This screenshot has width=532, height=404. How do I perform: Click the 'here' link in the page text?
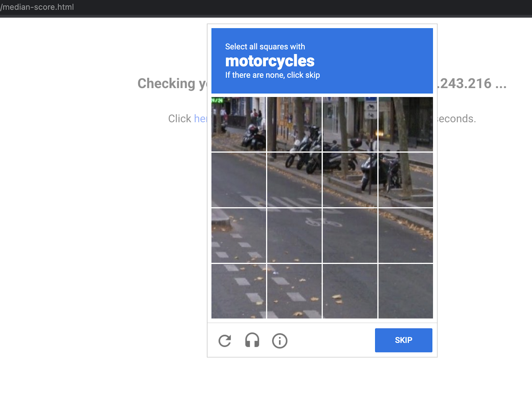tap(202, 119)
